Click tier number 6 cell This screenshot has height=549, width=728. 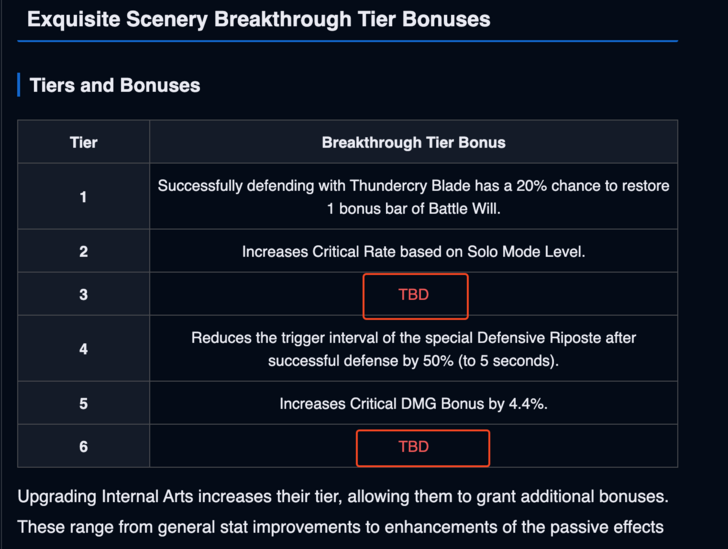(x=84, y=447)
